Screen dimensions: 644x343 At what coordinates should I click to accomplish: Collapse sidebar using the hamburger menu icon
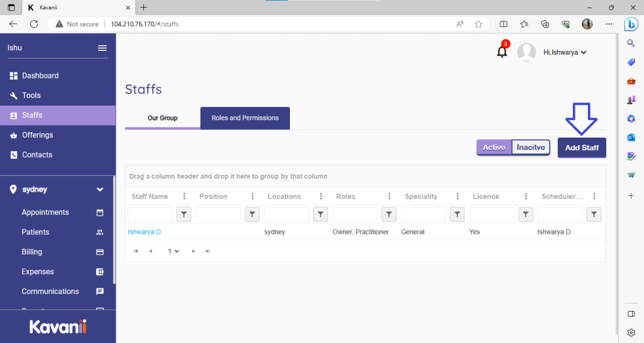(102, 48)
